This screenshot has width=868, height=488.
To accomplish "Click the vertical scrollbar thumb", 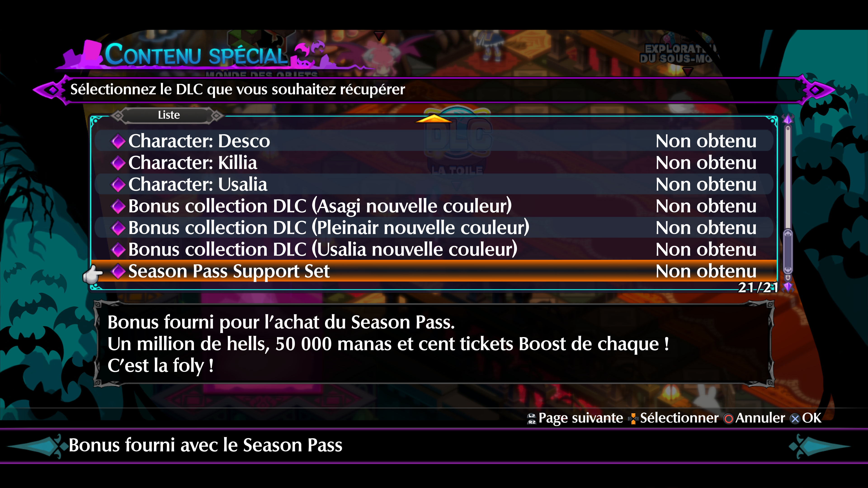I will 788,252.
